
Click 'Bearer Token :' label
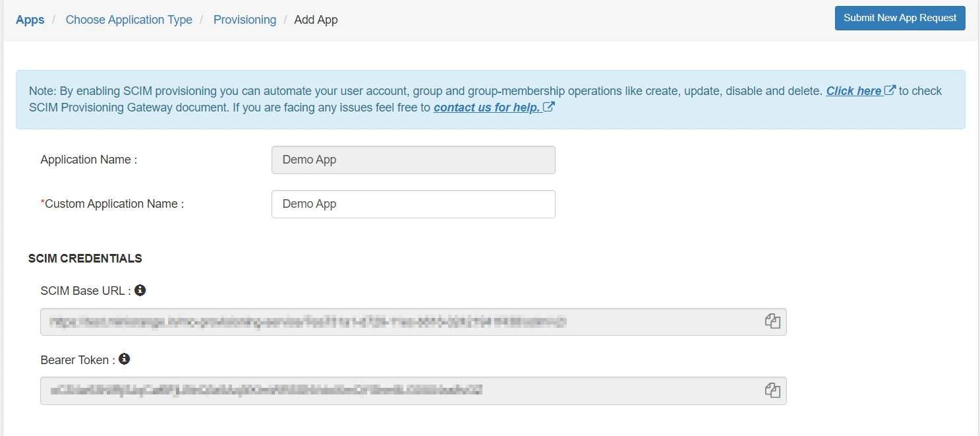(x=78, y=359)
